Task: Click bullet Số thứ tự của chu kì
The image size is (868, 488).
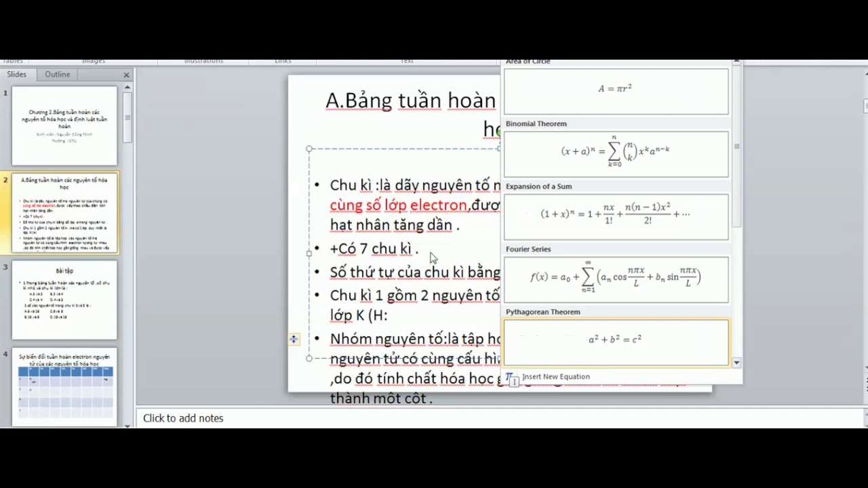Action: [415, 272]
